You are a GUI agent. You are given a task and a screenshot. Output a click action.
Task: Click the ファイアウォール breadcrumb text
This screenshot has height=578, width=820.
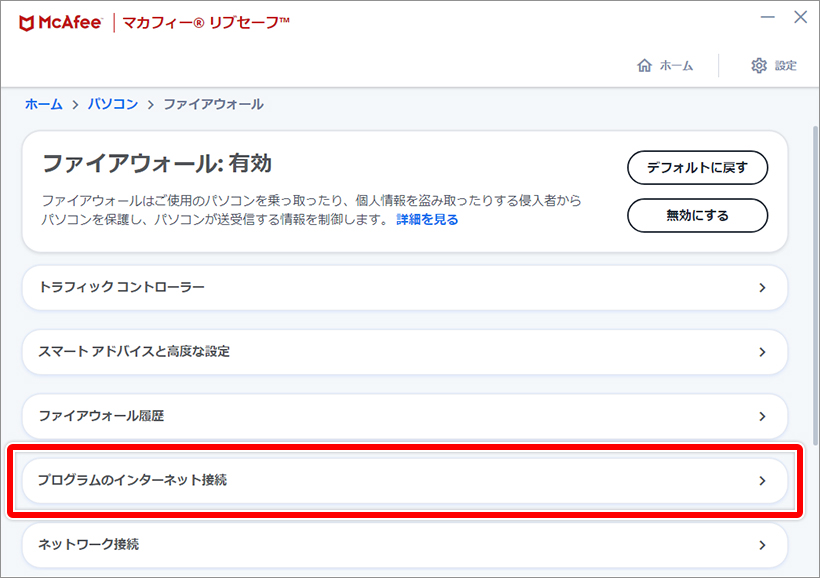(213, 104)
